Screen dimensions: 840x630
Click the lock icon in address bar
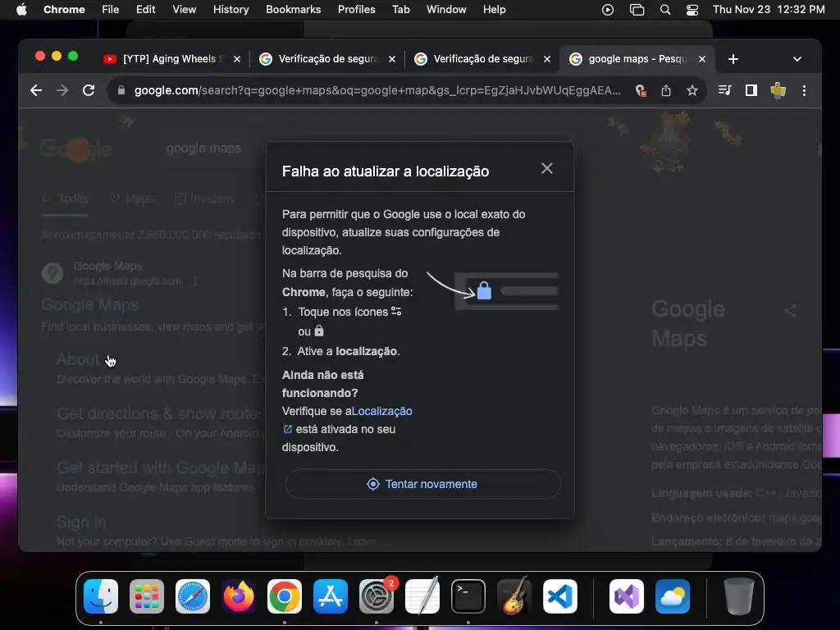pyautogui.click(x=121, y=90)
